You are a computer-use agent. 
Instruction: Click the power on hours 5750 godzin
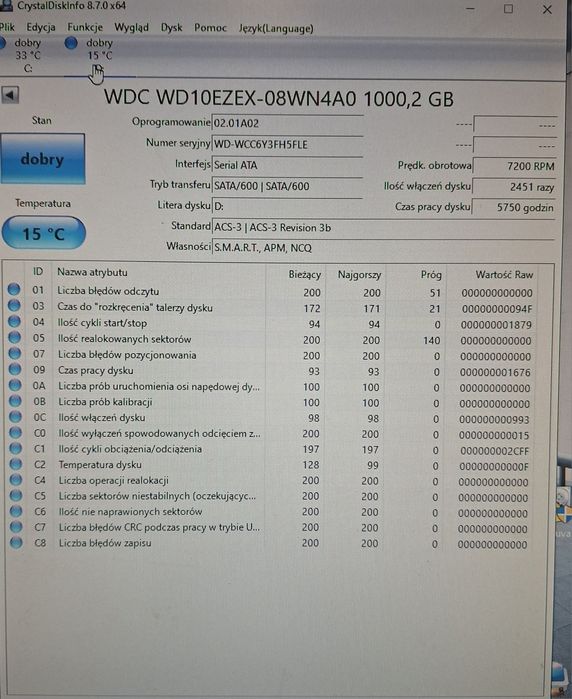click(x=514, y=207)
